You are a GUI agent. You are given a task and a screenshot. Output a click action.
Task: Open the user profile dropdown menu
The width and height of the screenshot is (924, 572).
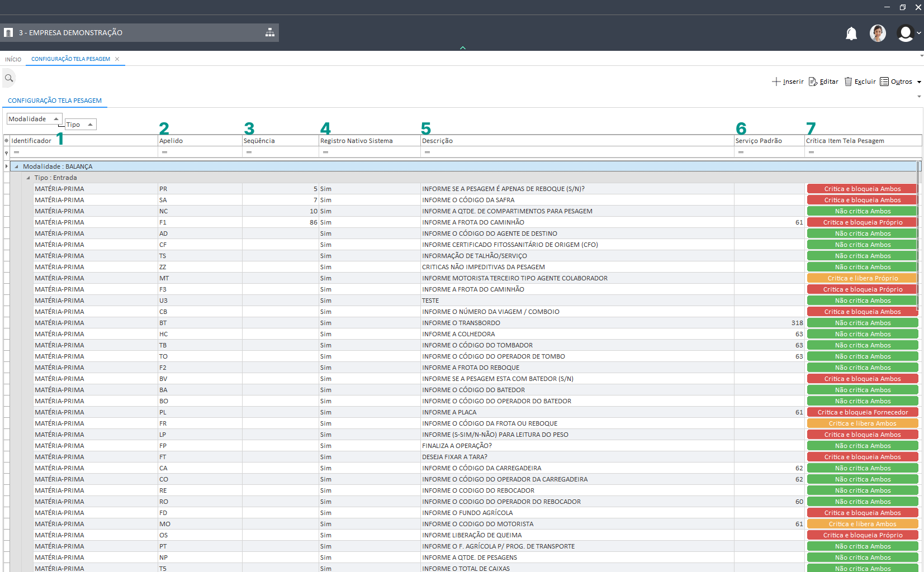pyautogui.click(x=908, y=34)
